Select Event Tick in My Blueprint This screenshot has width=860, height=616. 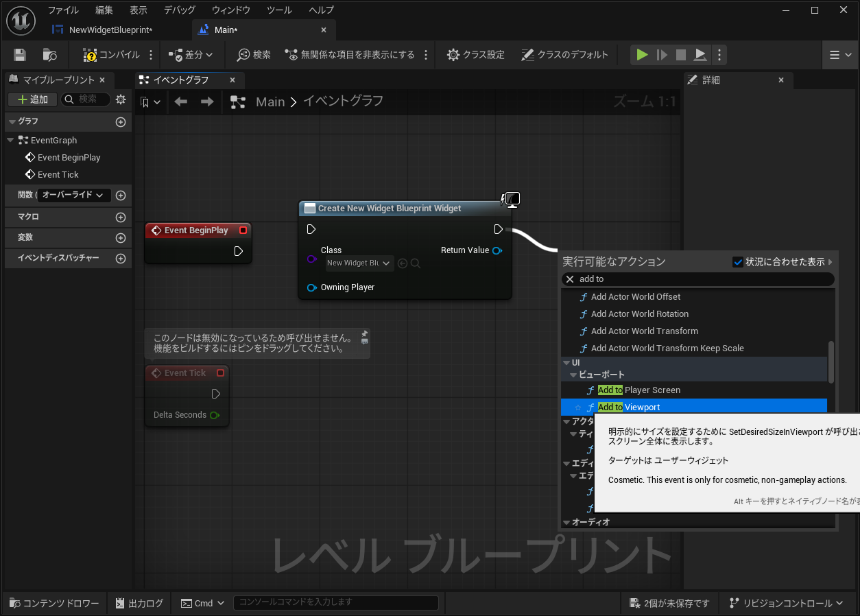pyautogui.click(x=58, y=174)
